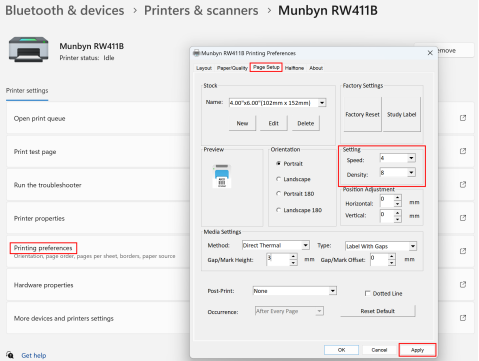Click the Get help icon
The image size is (479, 361).
click(10, 355)
